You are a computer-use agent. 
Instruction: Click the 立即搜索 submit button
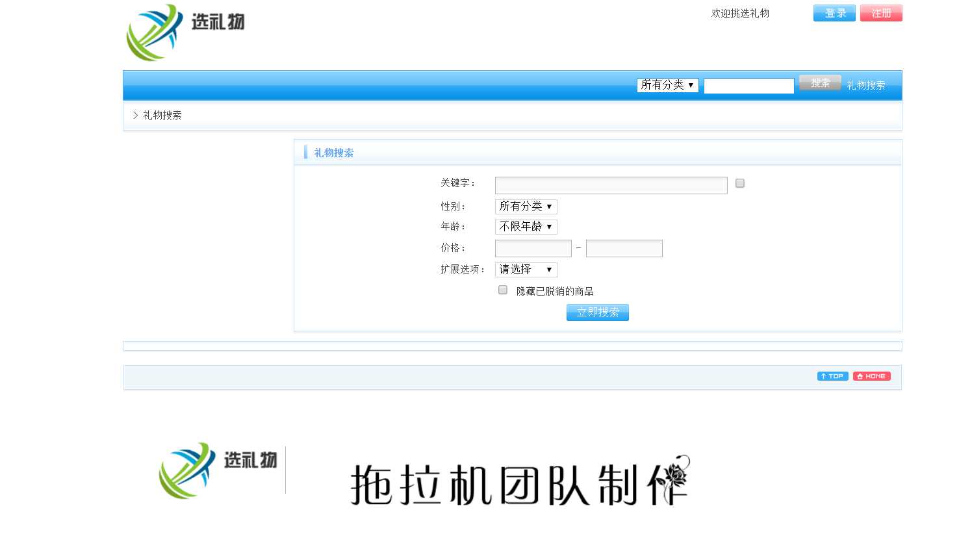[x=598, y=312]
